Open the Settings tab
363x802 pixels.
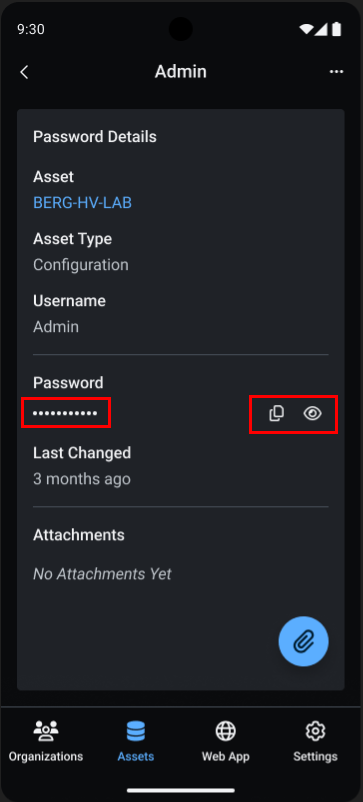point(315,741)
